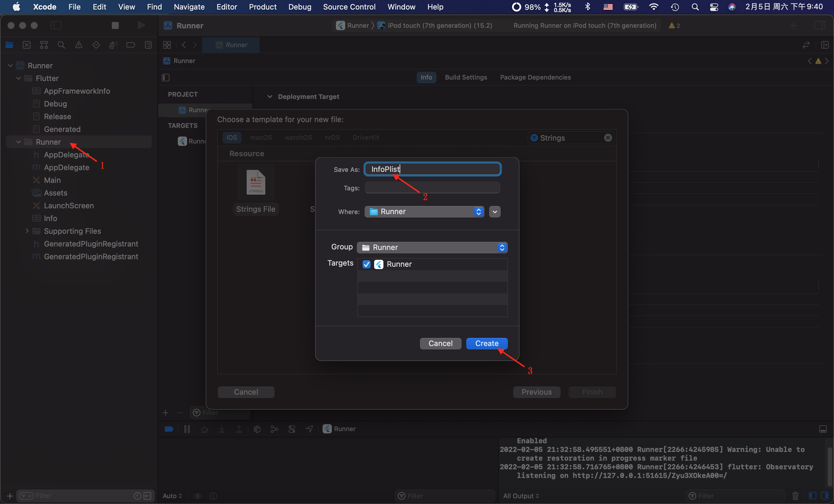Clear the Strings search filter
This screenshot has height=504, width=834.
tap(608, 138)
